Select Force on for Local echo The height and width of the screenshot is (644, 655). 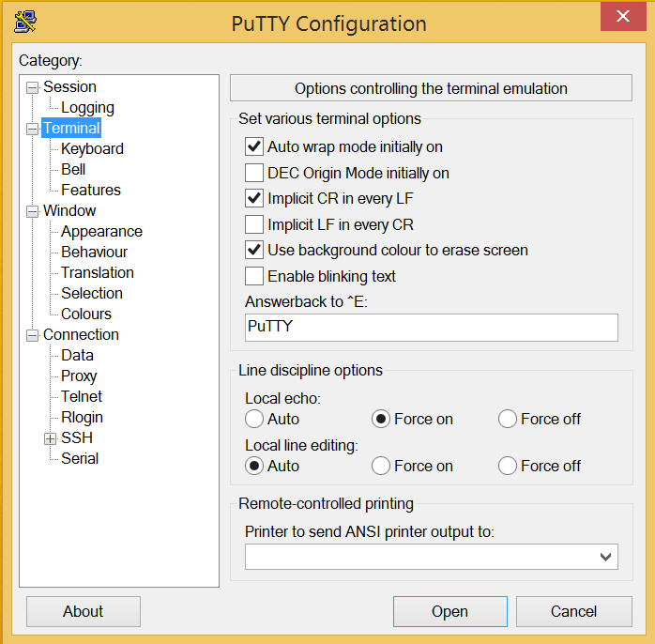(381, 419)
